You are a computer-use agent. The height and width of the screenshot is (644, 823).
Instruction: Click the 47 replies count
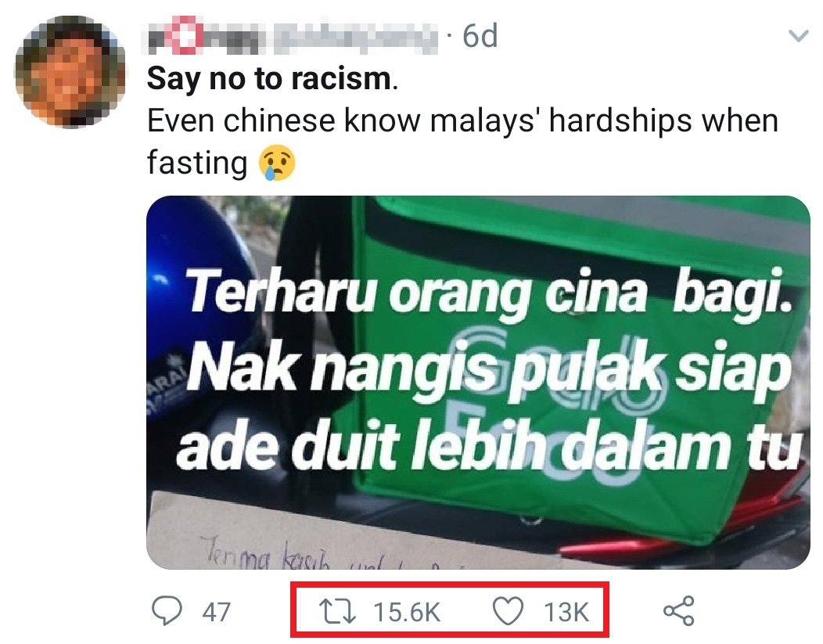pos(216,612)
